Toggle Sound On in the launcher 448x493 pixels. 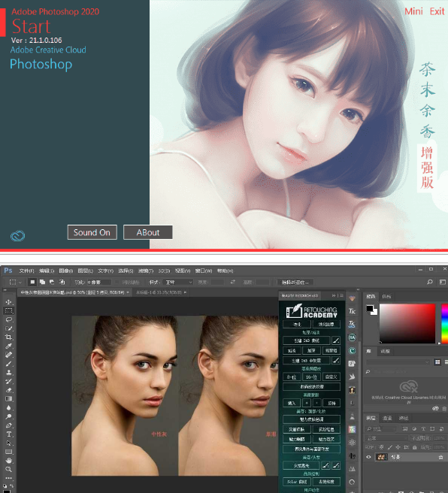[x=92, y=232]
